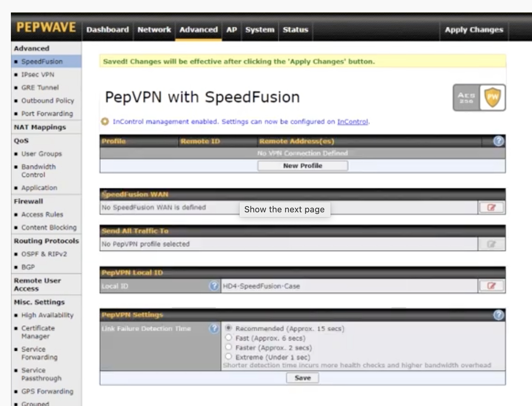
Task: Open GRE Tunnel in the sidebar
Action: (x=40, y=87)
